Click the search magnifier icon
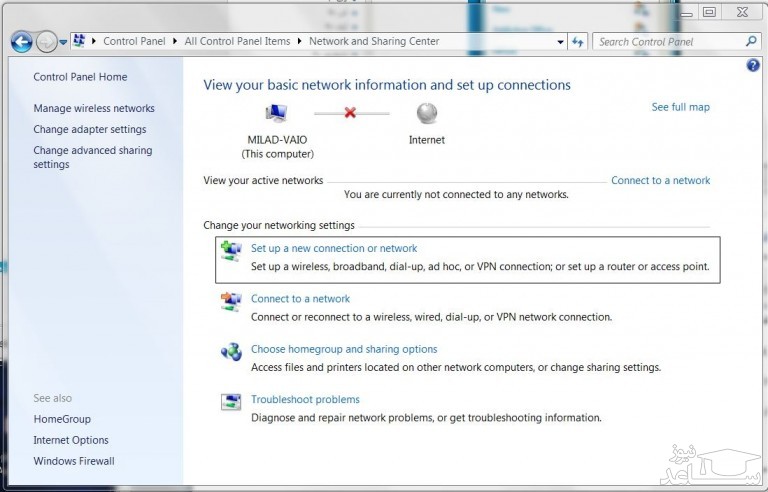The image size is (768, 492). [751, 42]
